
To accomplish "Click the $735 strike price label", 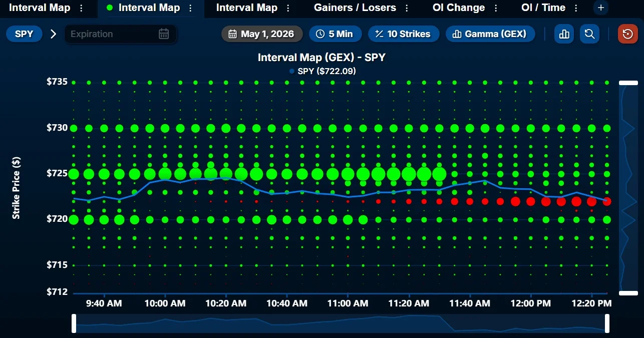I will point(57,82).
